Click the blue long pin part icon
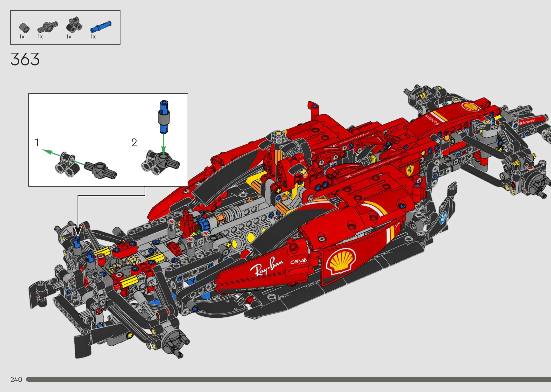The image size is (551, 392). coord(101,27)
